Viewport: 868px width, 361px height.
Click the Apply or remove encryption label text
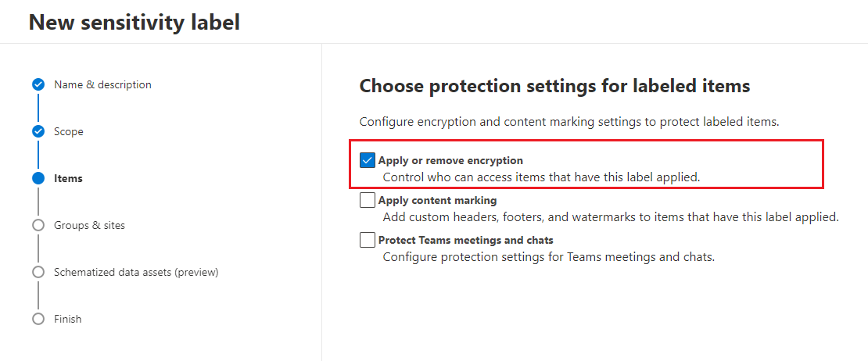pos(450,160)
